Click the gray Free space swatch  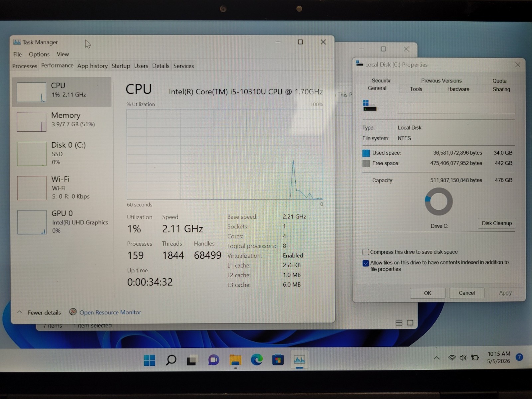point(366,163)
